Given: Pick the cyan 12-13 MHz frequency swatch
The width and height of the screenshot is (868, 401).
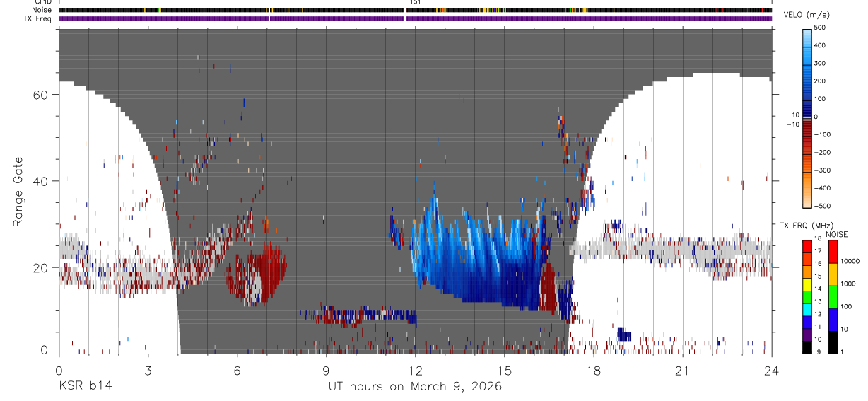Looking at the screenshot, I should click(807, 310).
